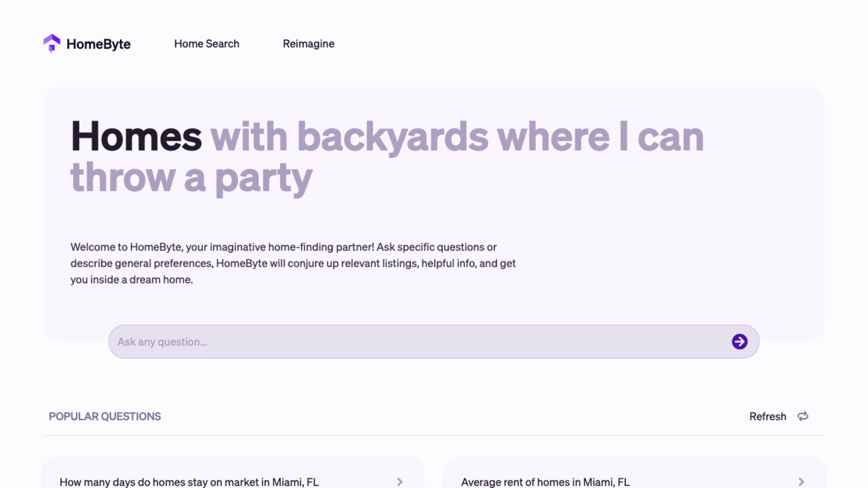Click the circular-arrows refresh icon
Viewport: 868px width, 488px height.
(x=803, y=416)
